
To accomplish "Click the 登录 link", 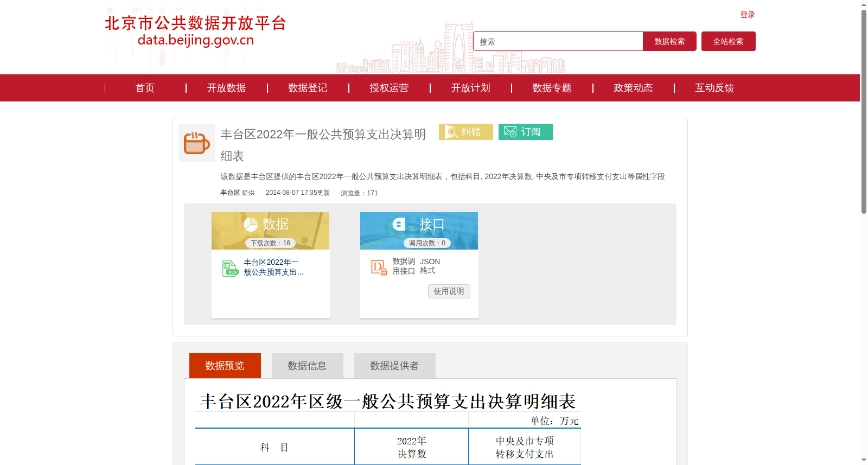I will [x=748, y=15].
